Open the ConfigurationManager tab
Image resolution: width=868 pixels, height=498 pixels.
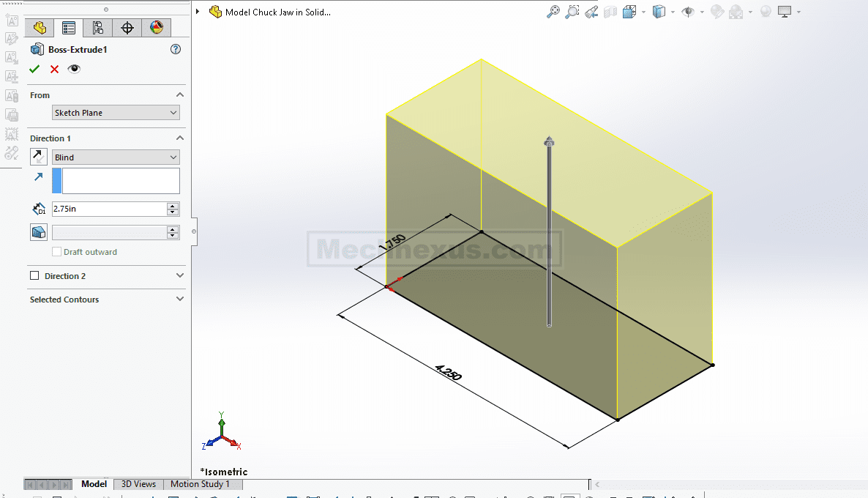(x=98, y=28)
